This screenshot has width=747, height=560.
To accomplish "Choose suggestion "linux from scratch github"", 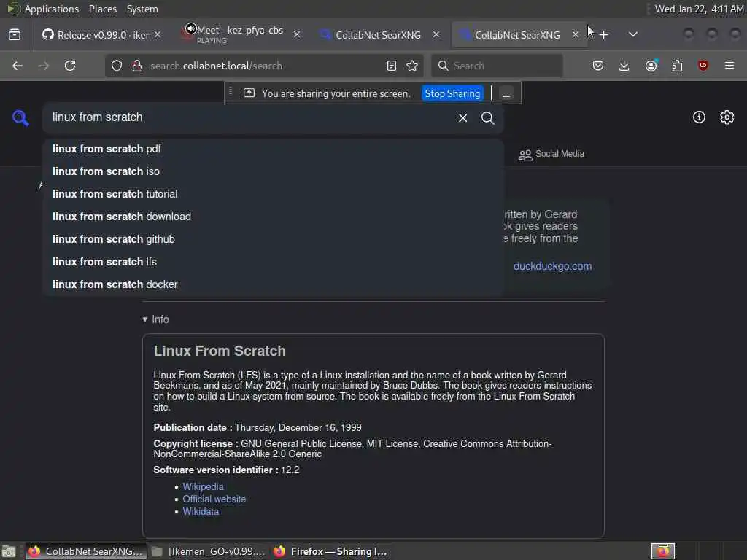I will 274,239.
